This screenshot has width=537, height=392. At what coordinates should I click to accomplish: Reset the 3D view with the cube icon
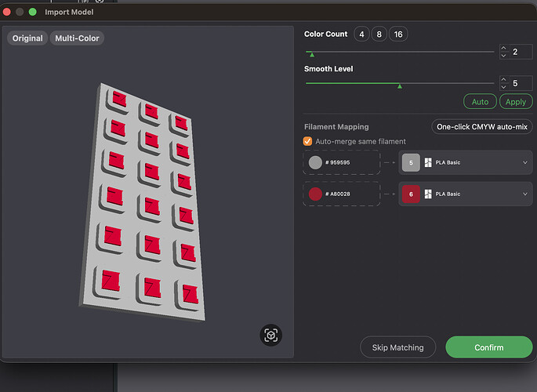click(270, 336)
